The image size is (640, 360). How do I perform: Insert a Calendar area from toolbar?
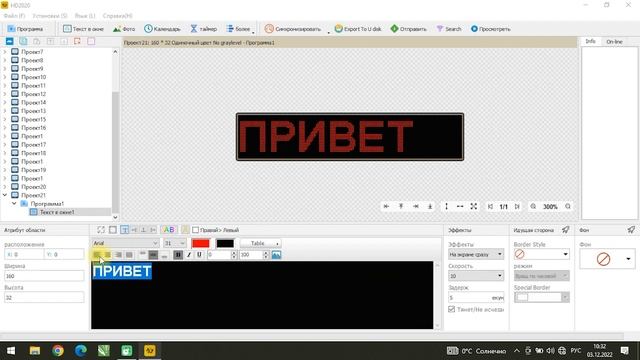click(162, 29)
